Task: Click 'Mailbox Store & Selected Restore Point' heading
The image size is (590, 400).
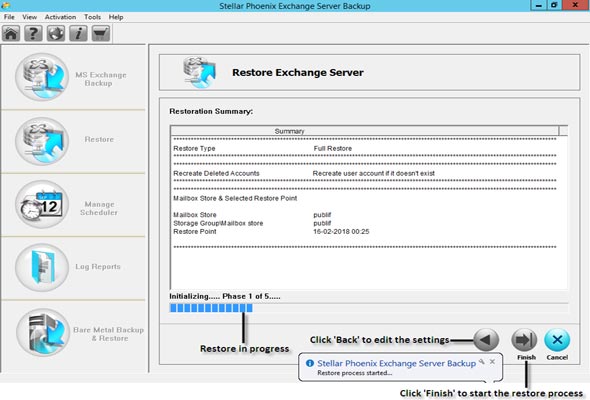Action: pyautogui.click(x=235, y=198)
